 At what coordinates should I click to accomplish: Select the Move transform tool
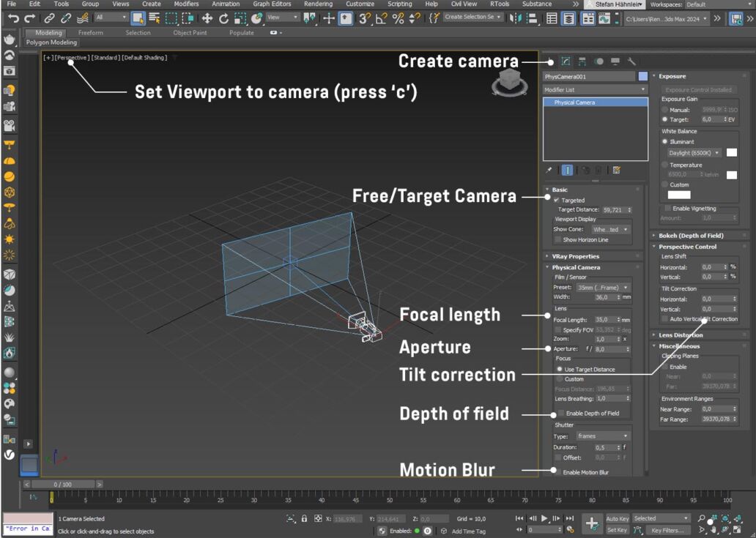tap(207, 18)
